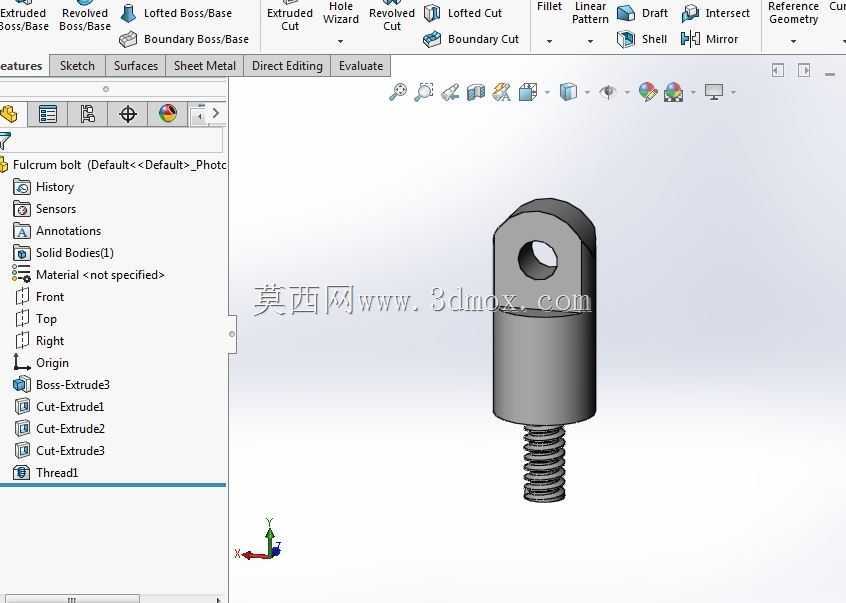Click the Hide/Show Items eye icon
Image resolution: width=846 pixels, height=603 pixels.
pos(608,92)
